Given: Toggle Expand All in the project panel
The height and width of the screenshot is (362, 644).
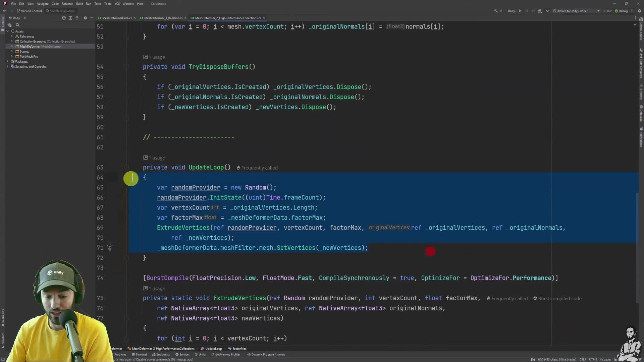Looking at the screenshot, I should tap(77, 18).
